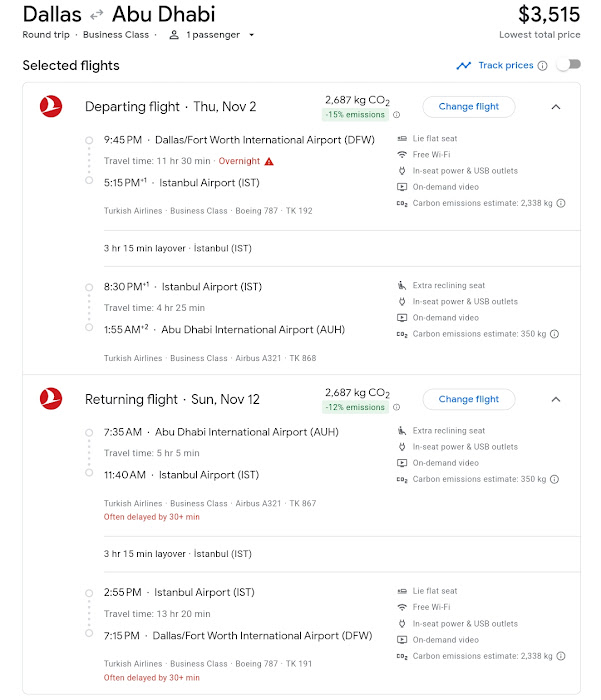The width and height of the screenshot is (601, 700).
Task: Collapse the Departing flight details chevron
Action: coord(555,107)
